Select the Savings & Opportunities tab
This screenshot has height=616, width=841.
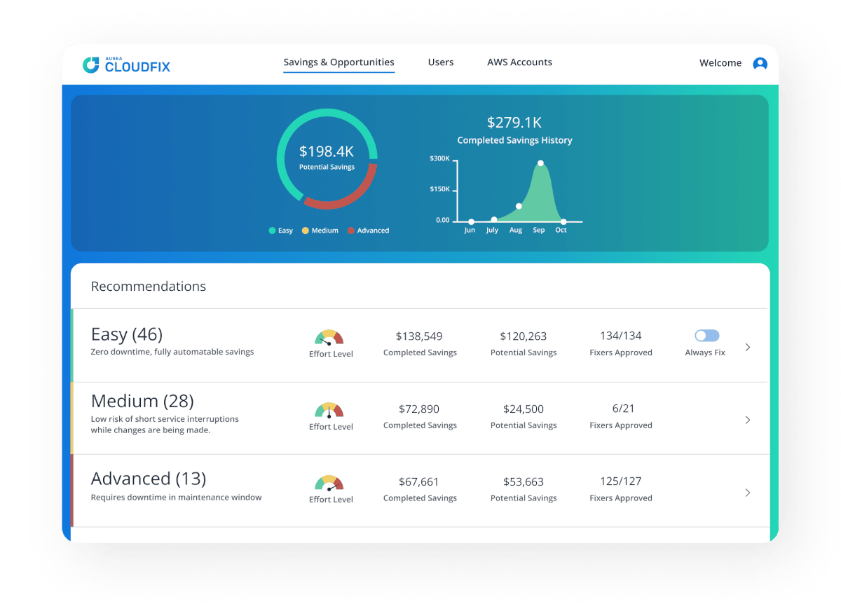[339, 62]
